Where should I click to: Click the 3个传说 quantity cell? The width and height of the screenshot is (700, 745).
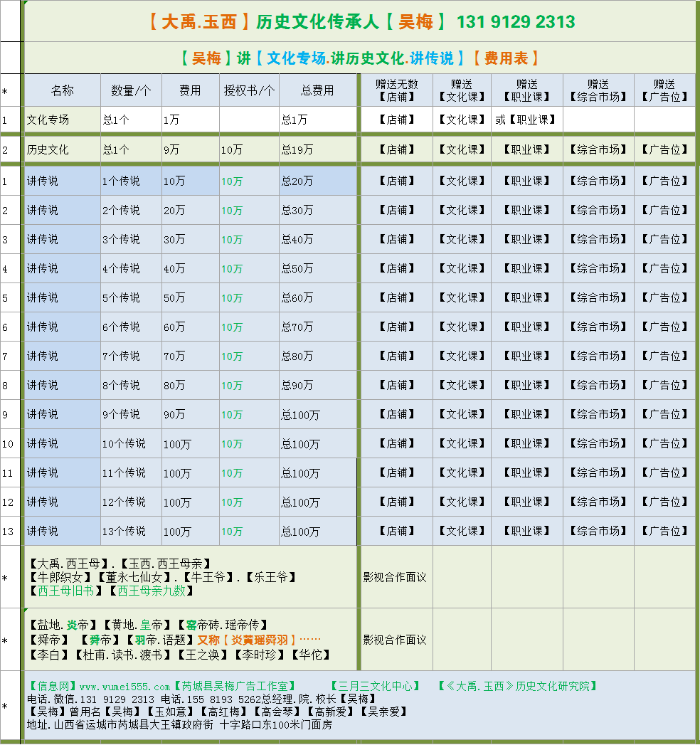(x=131, y=240)
